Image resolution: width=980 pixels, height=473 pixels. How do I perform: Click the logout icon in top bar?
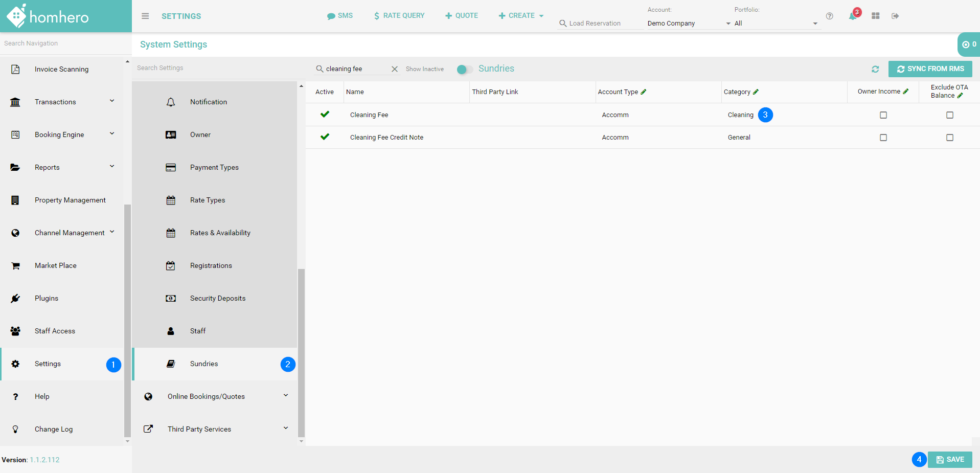(x=895, y=16)
